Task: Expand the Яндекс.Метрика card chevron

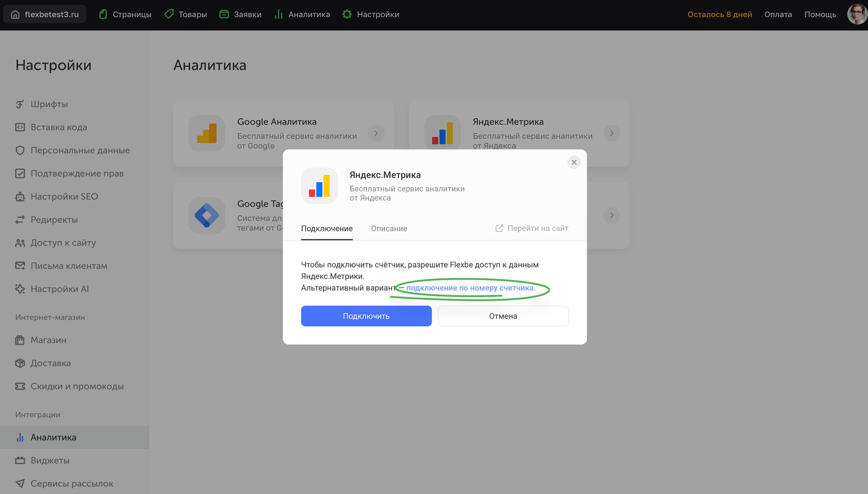Action: [611, 133]
